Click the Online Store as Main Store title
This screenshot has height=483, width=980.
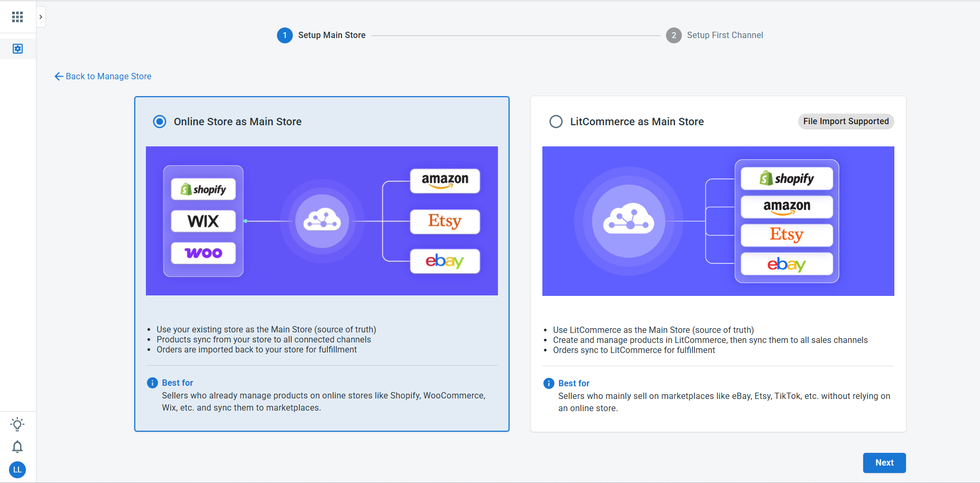click(238, 122)
